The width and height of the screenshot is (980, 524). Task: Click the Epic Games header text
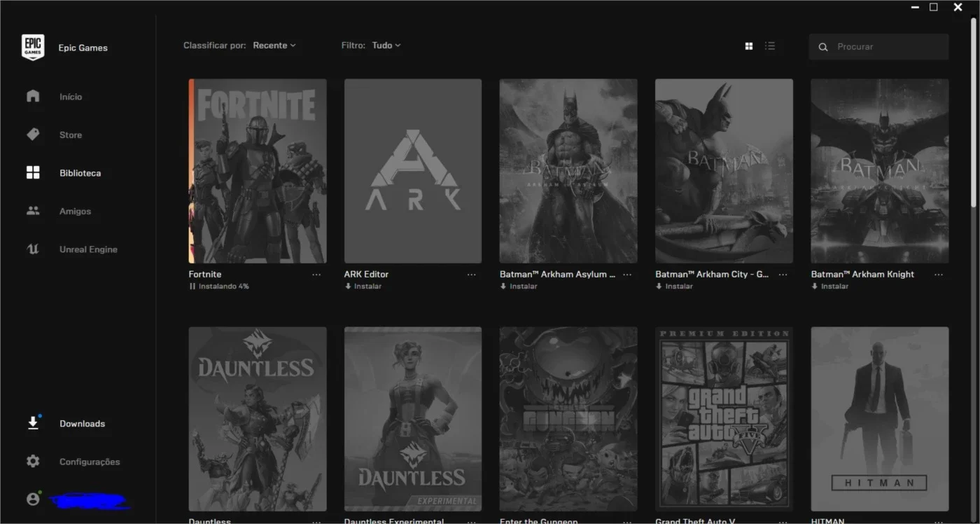coord(83,48)
